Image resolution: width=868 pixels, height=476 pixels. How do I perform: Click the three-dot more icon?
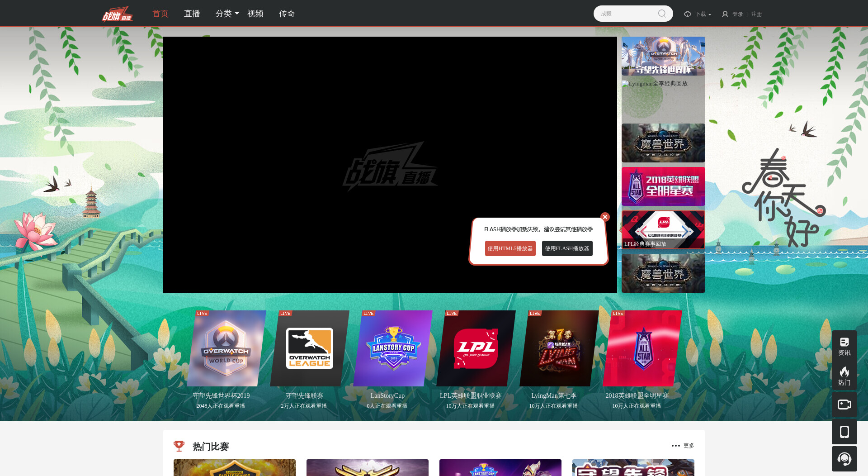[x=676, y=446]
